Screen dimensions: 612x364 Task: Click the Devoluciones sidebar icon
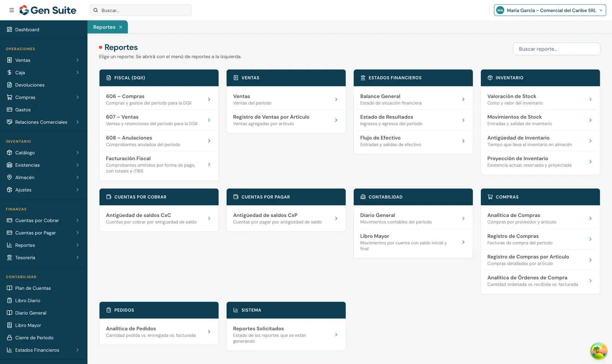10,85
